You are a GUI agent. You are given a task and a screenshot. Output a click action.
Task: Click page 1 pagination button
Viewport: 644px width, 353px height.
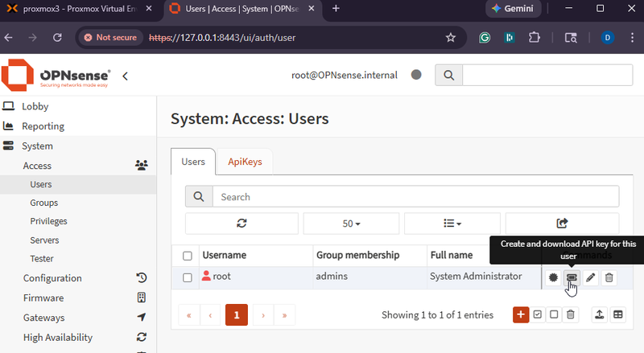coord(237,315)
